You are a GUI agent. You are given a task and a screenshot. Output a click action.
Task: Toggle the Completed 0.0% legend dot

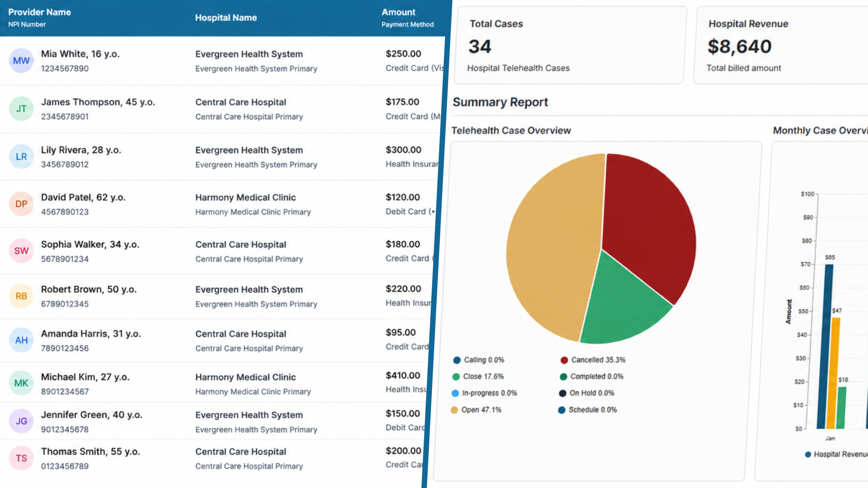564,377
